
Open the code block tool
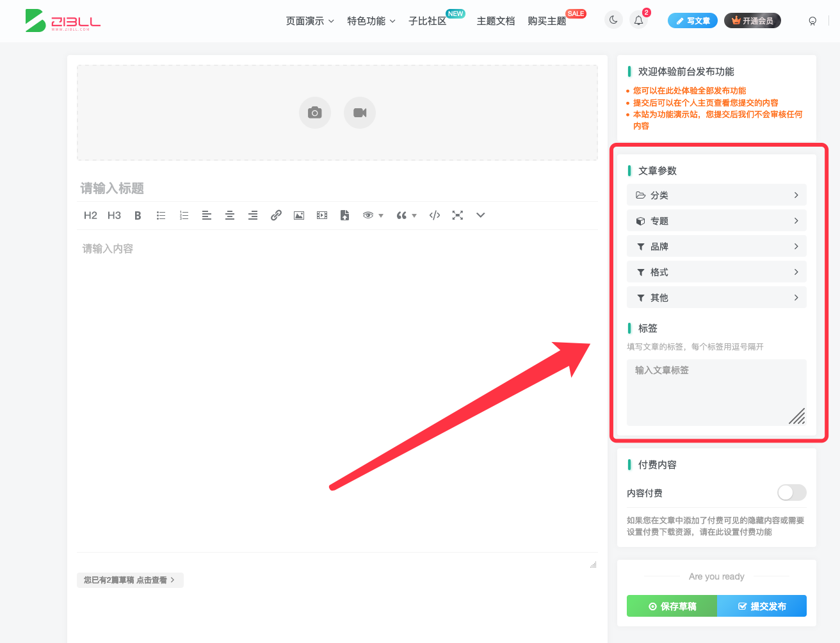pos(434,215)
